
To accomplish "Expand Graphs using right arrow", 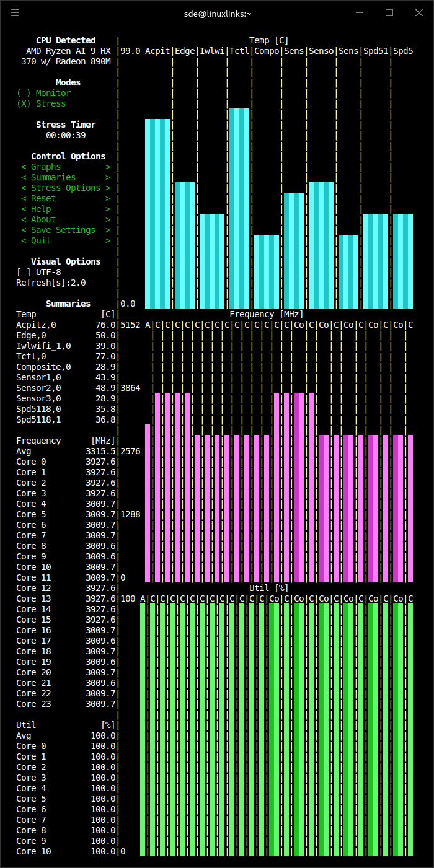I will (x=108, y=167).
